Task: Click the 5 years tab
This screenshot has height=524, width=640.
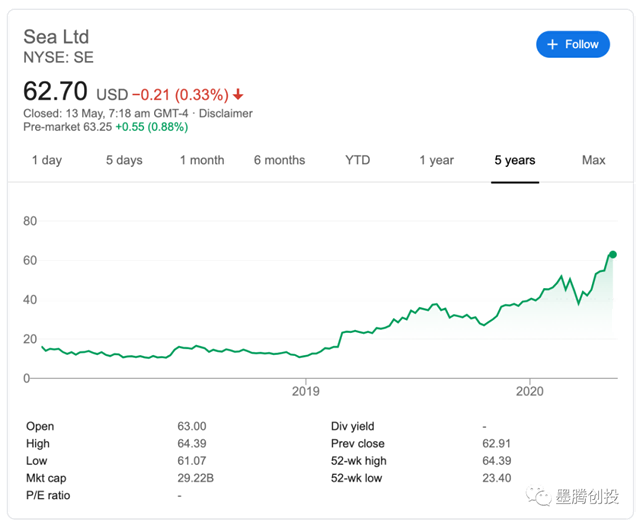Action: pos(514,160)
